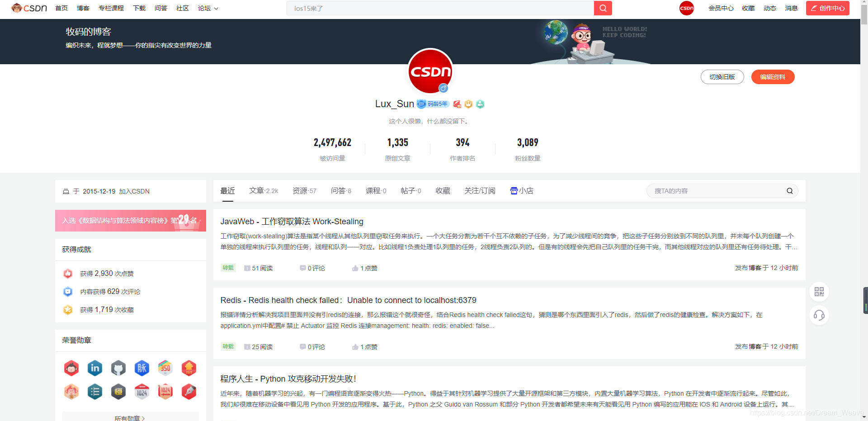Click the 创作中心 button
868x421 pixels.
pyautogui.click(x=828, y=8)
